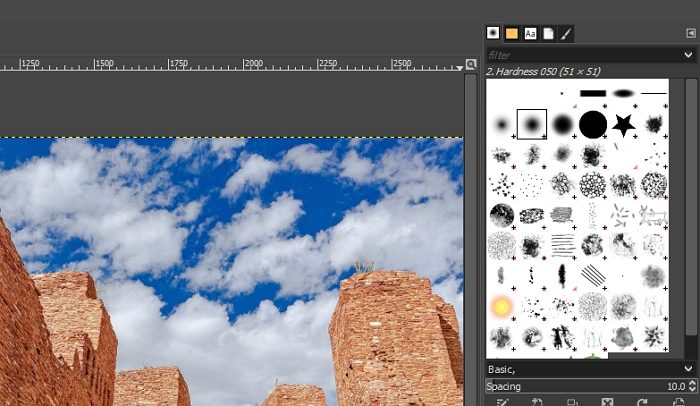Pick the solid black round brush
The width and height of the screenshot is (700, 406).
click(x=593, y=124)
